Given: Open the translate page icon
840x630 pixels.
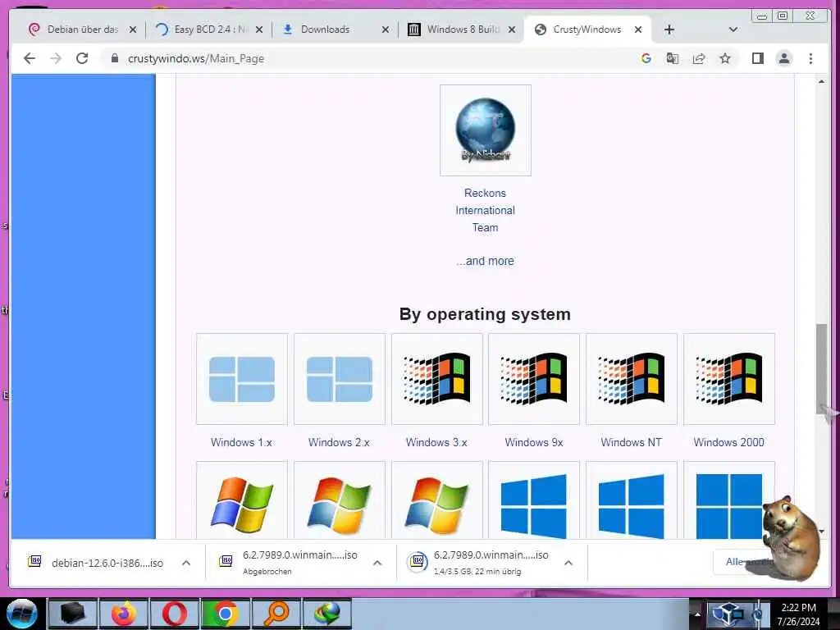Looking at the screenshot, I should (x=673, y=58).
